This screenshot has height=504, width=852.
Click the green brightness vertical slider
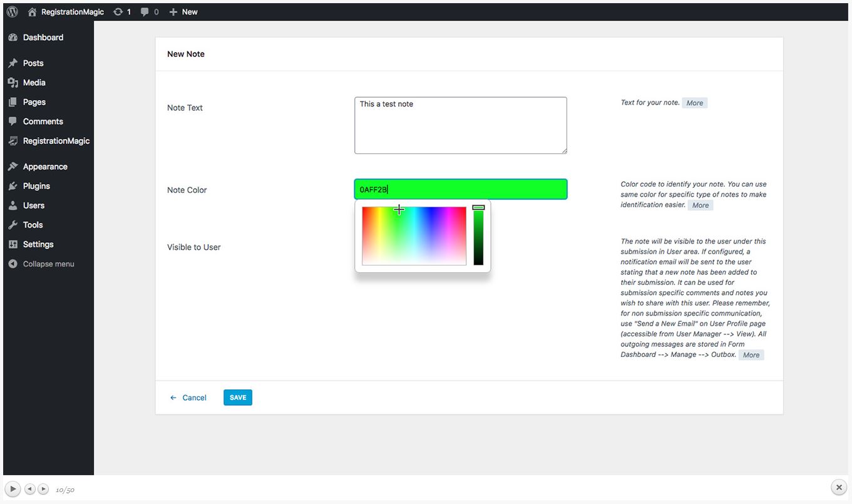[x=478, y=236]
